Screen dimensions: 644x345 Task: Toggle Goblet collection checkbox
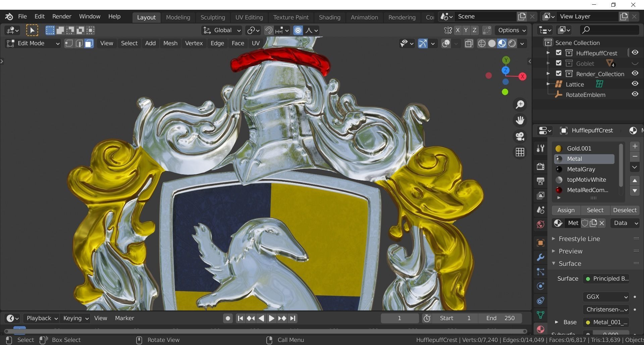(558, 63)
